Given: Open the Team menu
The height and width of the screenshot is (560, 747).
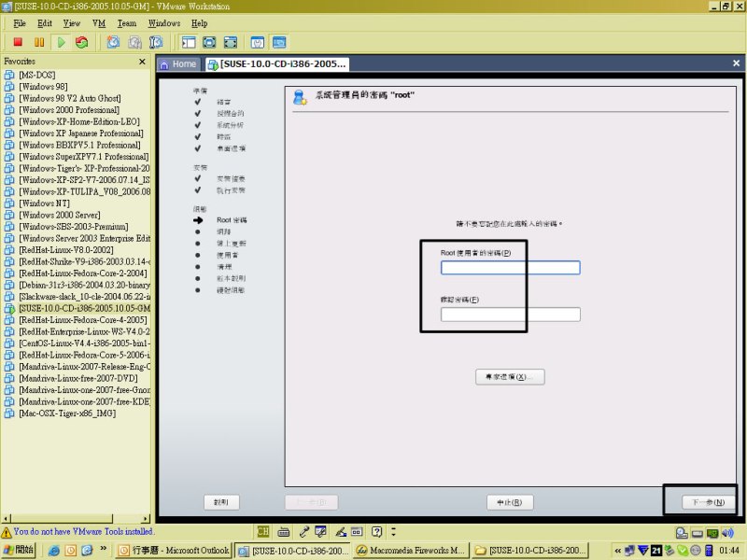Looking at the screenshot, I should [x=127, y=23].
